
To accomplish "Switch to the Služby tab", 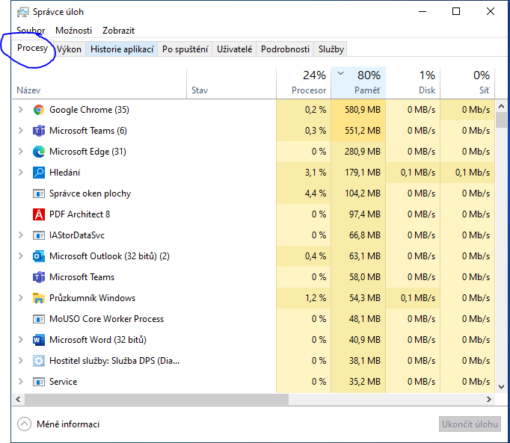I will (331, 49).
